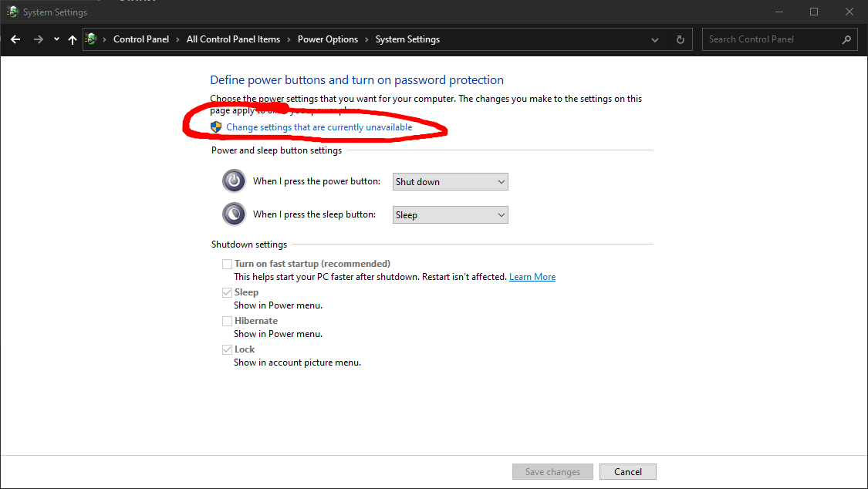
Task: Click the power button icon
Action: click(234, 181)
